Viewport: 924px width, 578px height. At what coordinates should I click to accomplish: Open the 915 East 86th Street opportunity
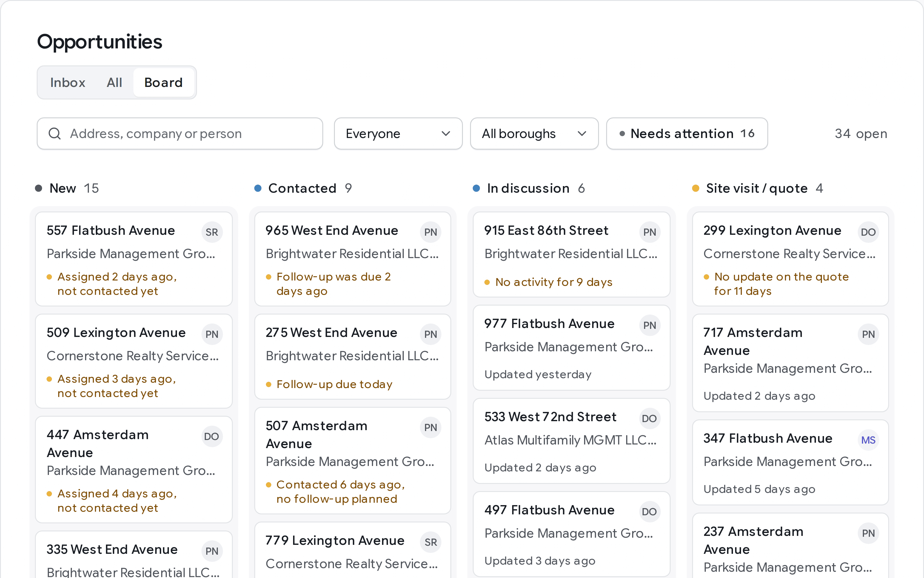click(572, 254)
